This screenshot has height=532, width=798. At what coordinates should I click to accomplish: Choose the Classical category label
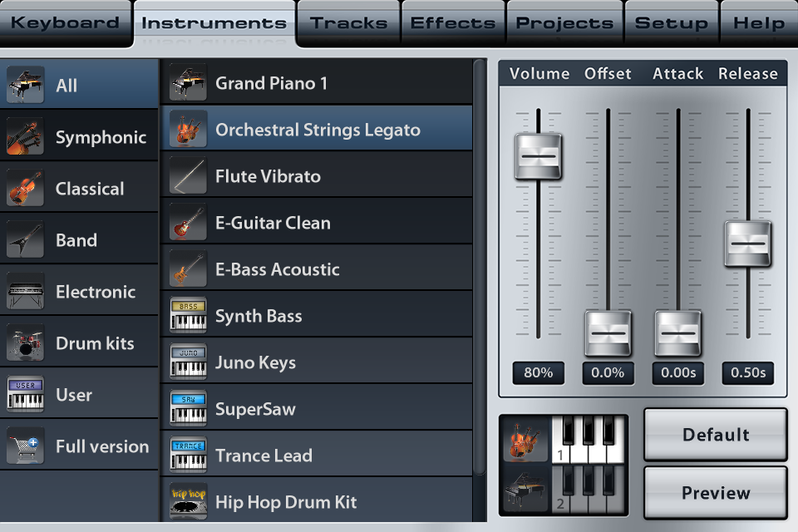coord(90,189)
